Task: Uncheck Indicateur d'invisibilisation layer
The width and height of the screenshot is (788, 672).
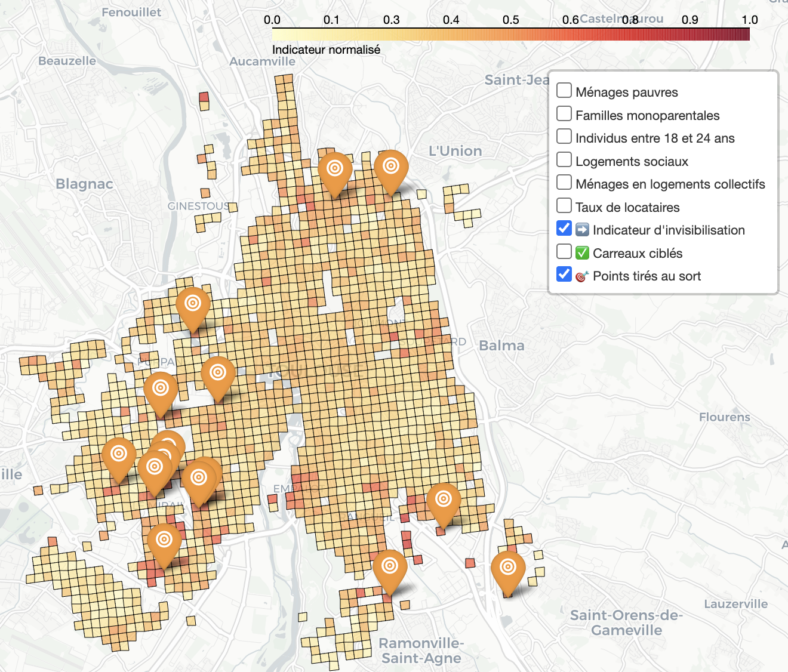Action: point(564,229)
